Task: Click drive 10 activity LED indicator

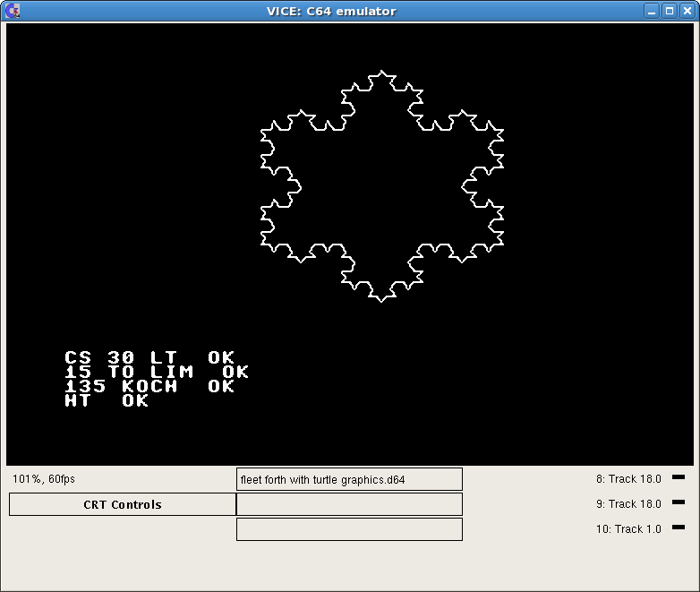Action: 678,528
